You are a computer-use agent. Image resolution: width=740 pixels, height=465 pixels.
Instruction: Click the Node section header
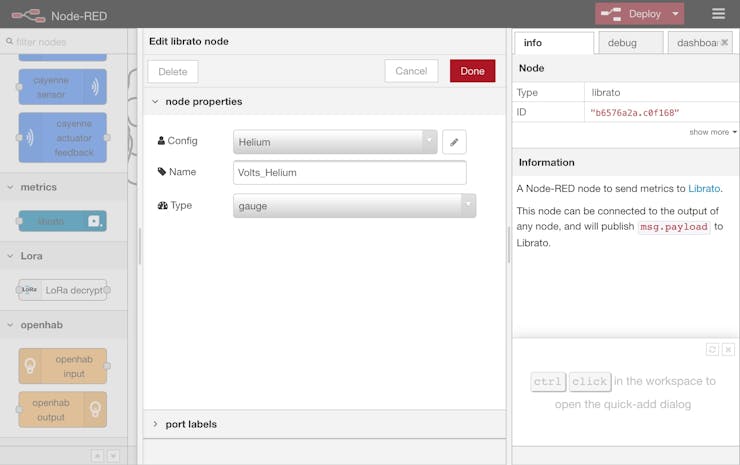point(626,68)
